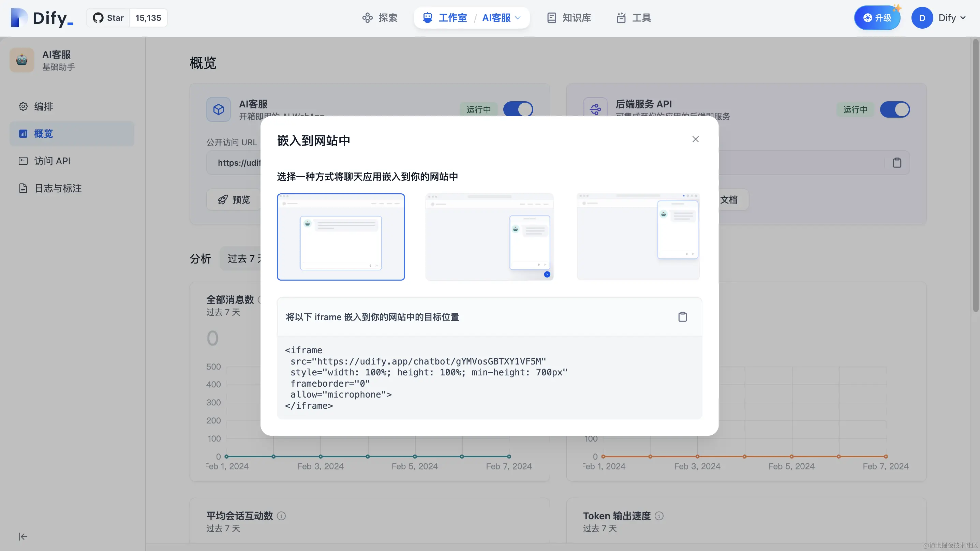The height and width of the screenshot is (551, 980).
Task: Toggle the AI客服 WebApp running switch
Action: click(518, 109)
